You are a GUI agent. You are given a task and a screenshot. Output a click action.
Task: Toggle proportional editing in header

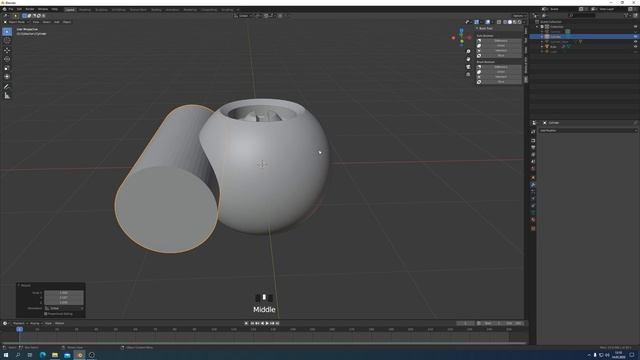pyautogui.click(x=280, y=16)
